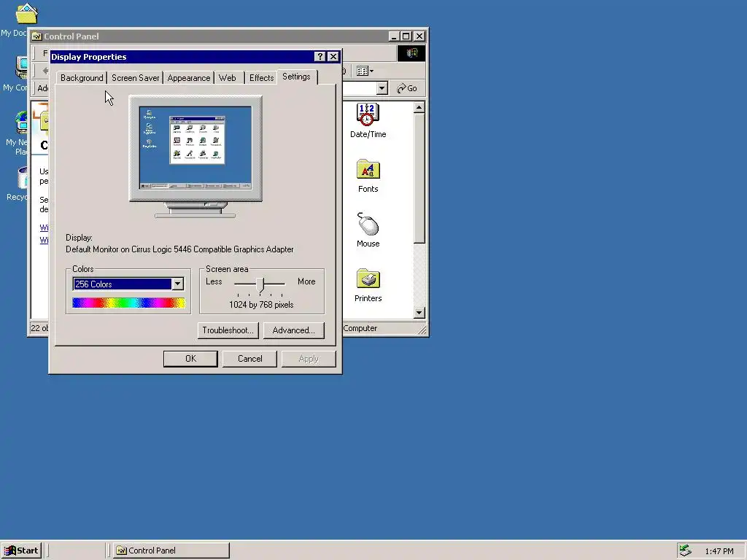Click the monitor preview image
This screenshot has height=560, width=747.
[196, 156]
